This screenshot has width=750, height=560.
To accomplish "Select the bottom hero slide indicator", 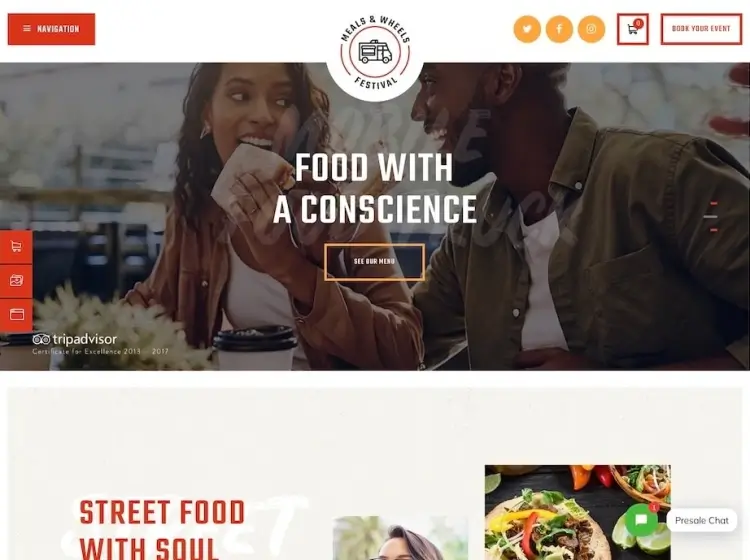I will 714,230.
